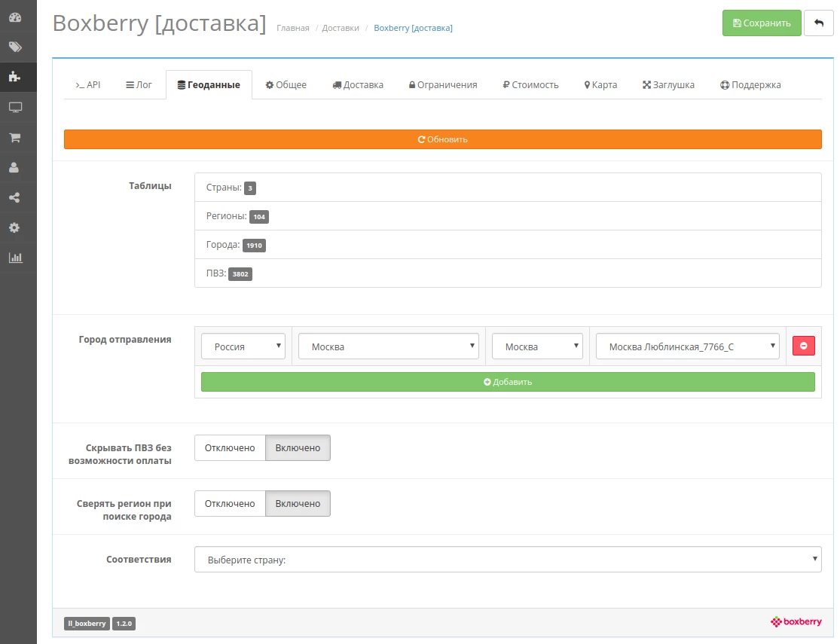
Task: Set Сверять регион при поиске города to Включено
Action: pos(298,504)
